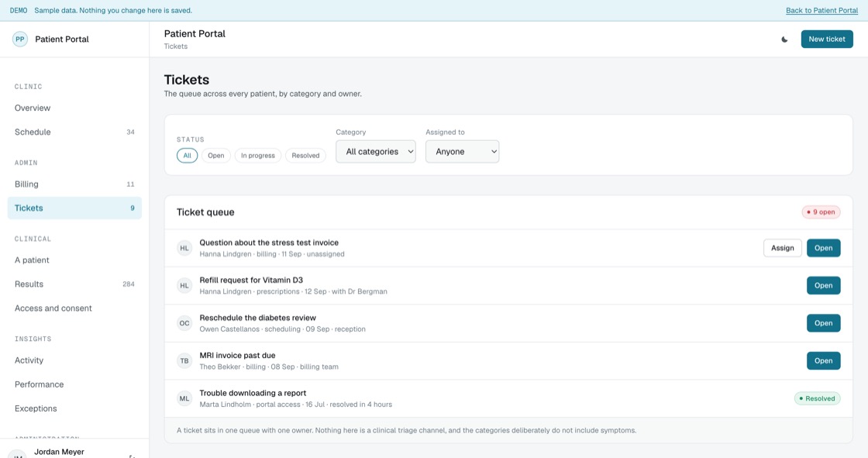The image size is (868, 458).
Task: Open the Schedule page
Action: pyautogui.click(x=74, y=132)
